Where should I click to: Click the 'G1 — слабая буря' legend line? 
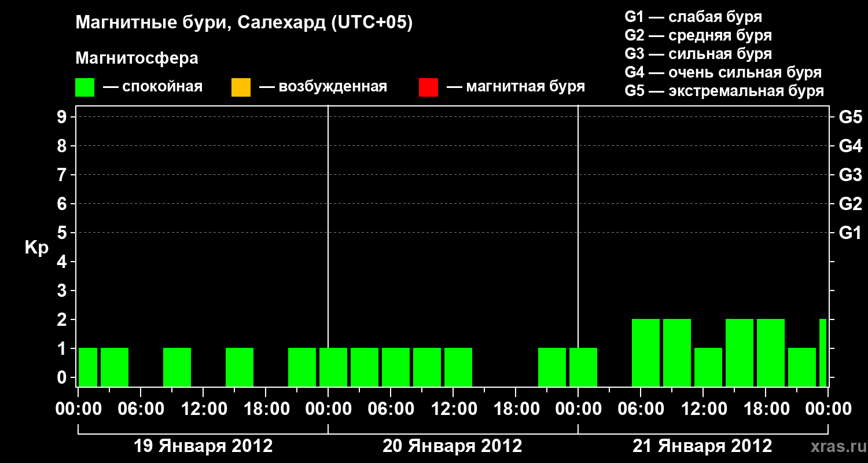(x=693, y=17)
